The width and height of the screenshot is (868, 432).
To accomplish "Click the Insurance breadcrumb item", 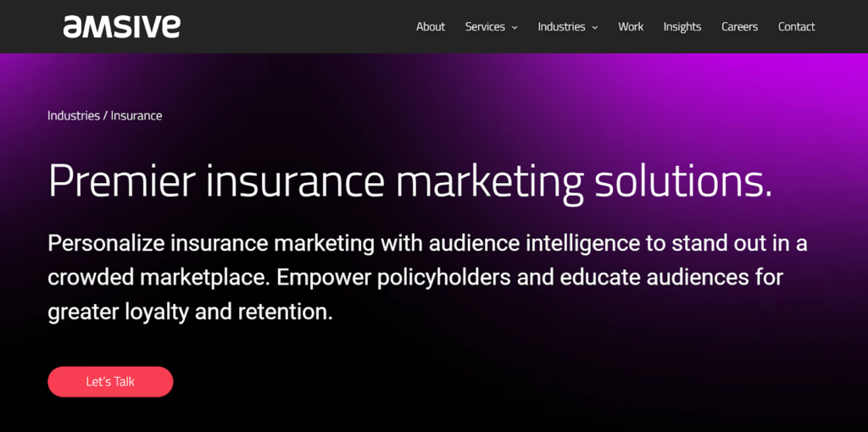I will (136, 116).
